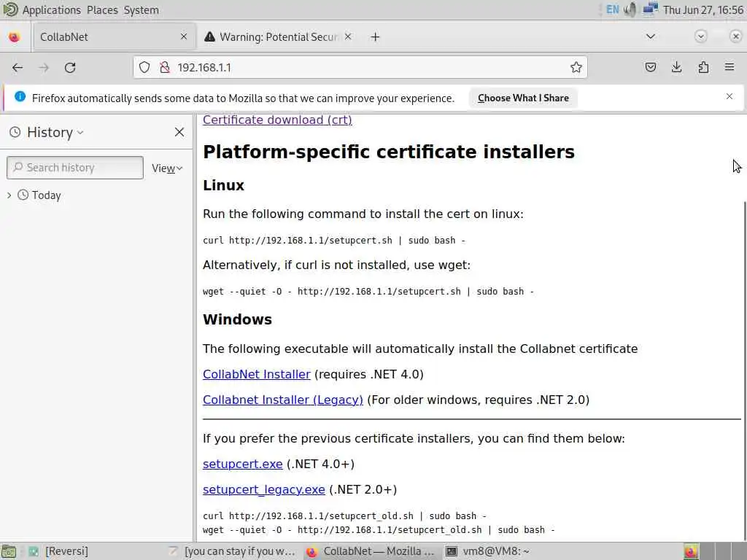
Task: Click the curl setupcert.sh command text
Action: (x=334, y=241)
